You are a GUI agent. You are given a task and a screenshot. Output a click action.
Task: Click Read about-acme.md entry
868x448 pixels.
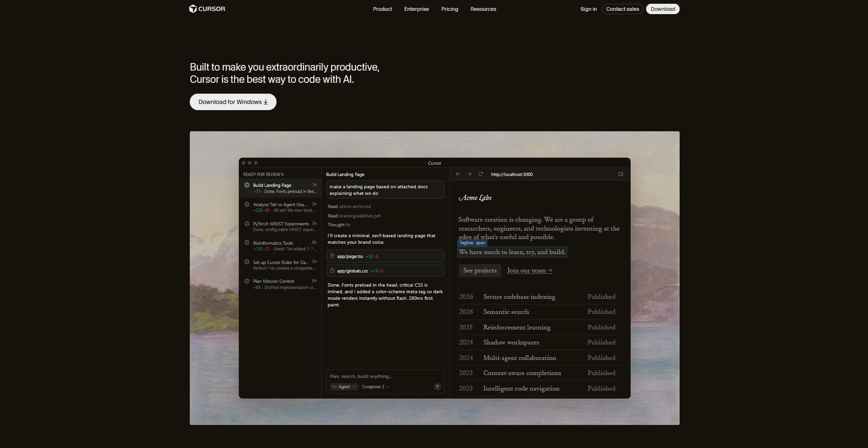pos(349,207)
